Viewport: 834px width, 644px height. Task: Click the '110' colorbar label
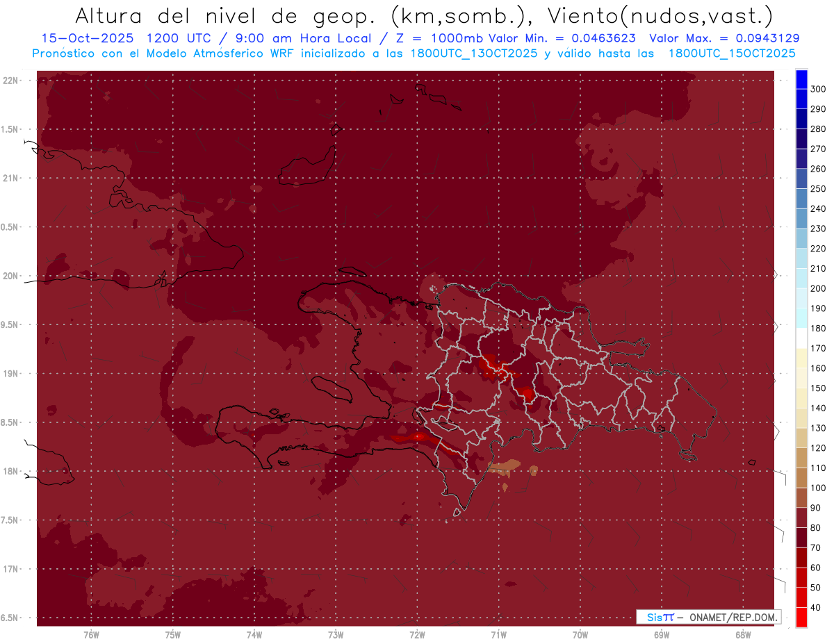pos(818,468)
